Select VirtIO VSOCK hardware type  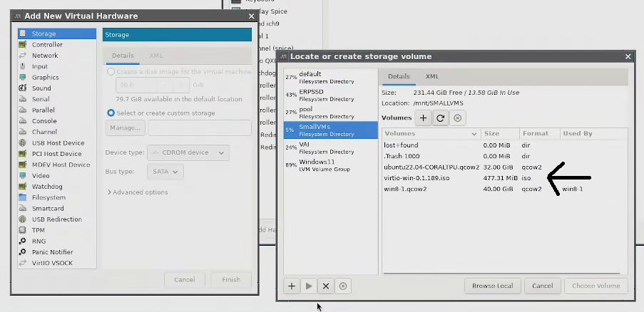coord(57,264)
